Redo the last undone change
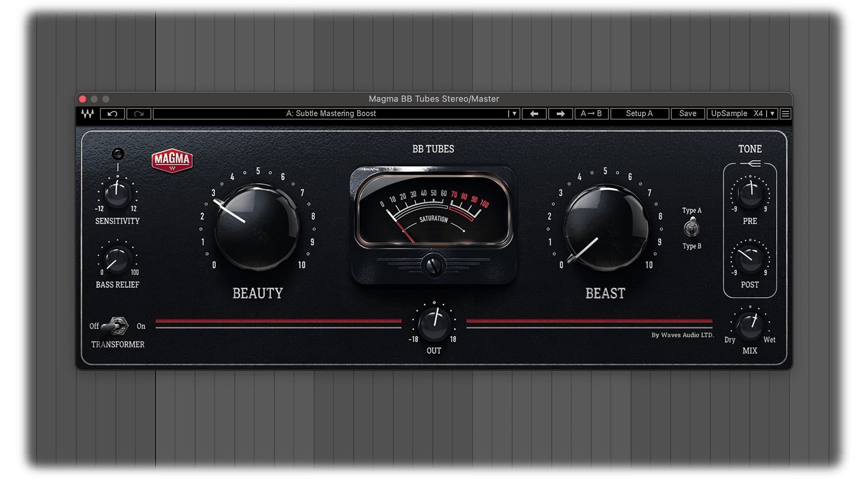Image resolution: width=868 pixels, height=487 pixels. pyautogui.click(x=139, y=113)
